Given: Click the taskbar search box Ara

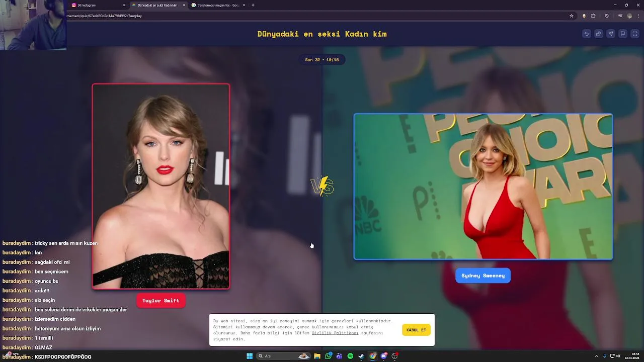Looking at the screenshot, I should 284,356.
